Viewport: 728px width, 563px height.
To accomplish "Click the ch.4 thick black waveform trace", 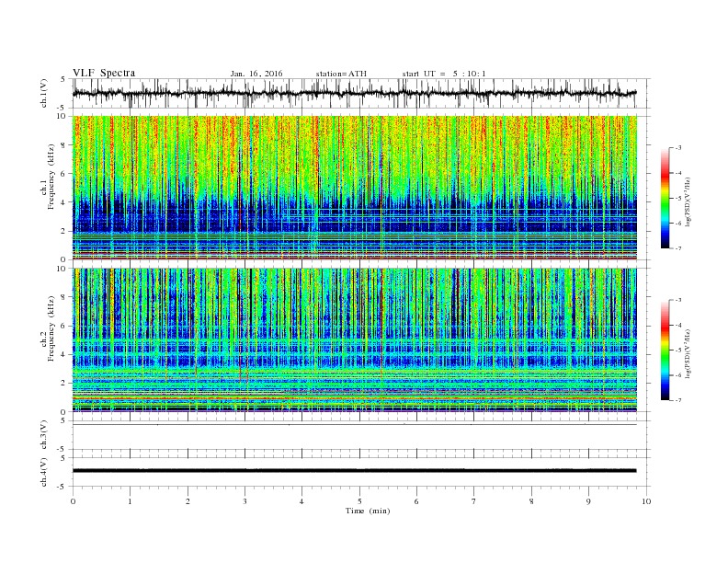I will 354,471.
